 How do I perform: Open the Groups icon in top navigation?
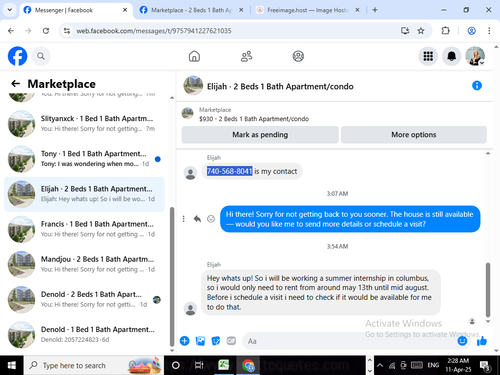[298, 56]
